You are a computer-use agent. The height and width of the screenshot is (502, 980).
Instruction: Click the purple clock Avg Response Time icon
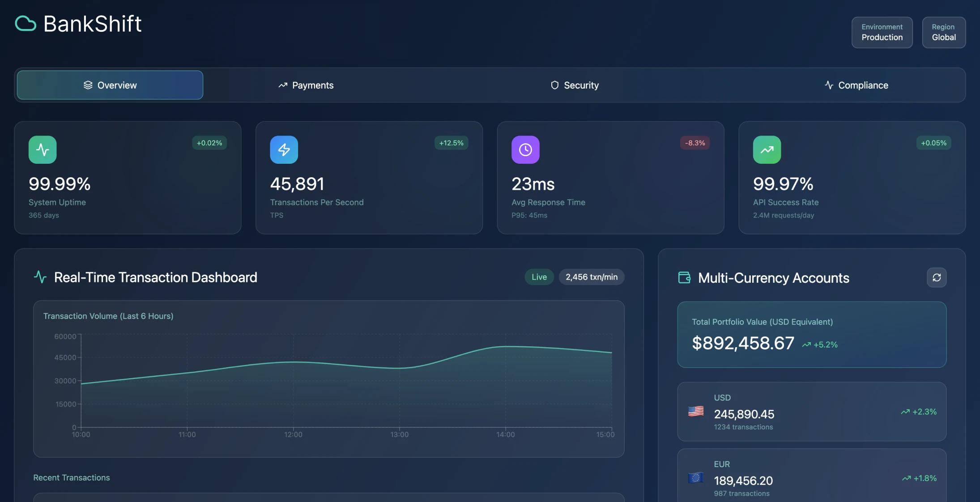pos(525,149)
